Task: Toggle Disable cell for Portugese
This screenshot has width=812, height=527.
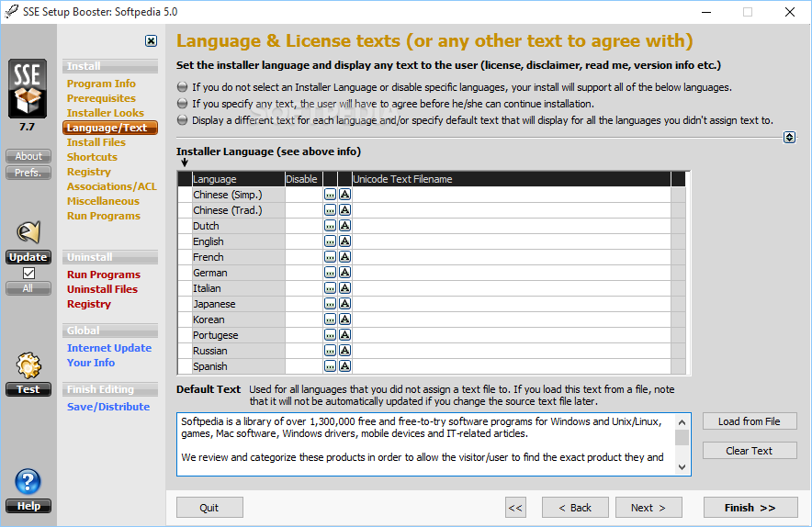Action: [x=303, y=335]
